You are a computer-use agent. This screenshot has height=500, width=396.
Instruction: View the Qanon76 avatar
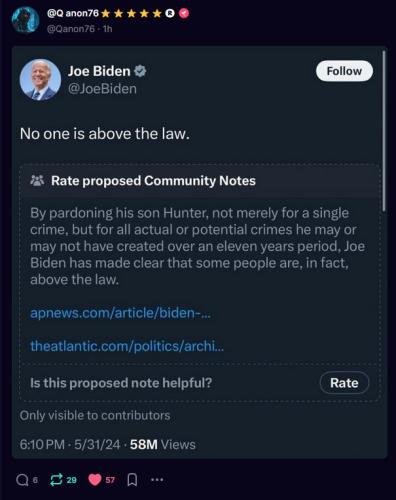coord(25,20)
